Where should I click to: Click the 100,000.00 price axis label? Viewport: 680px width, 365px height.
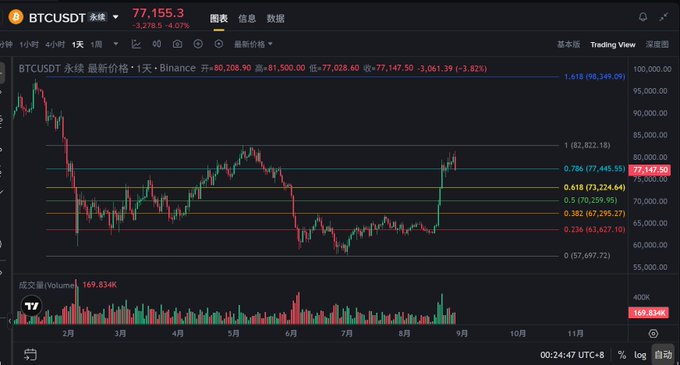652,69
